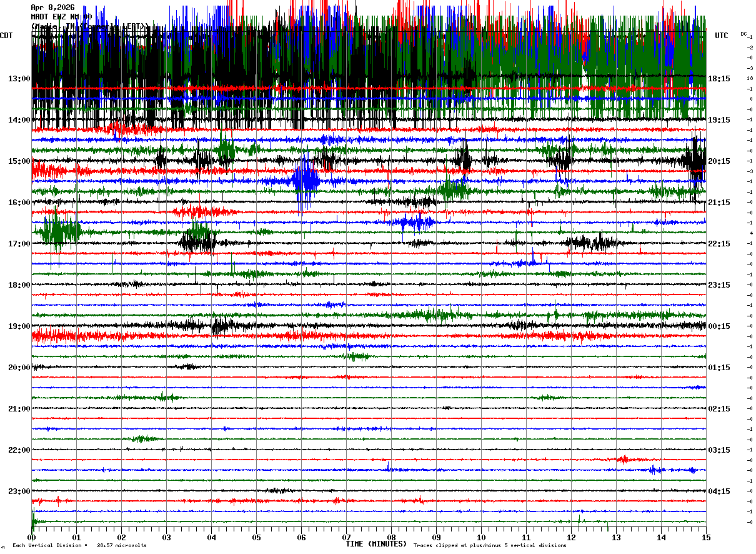
Task: Click the 19:15 UTC row label
Action: (x=719, y=120)
